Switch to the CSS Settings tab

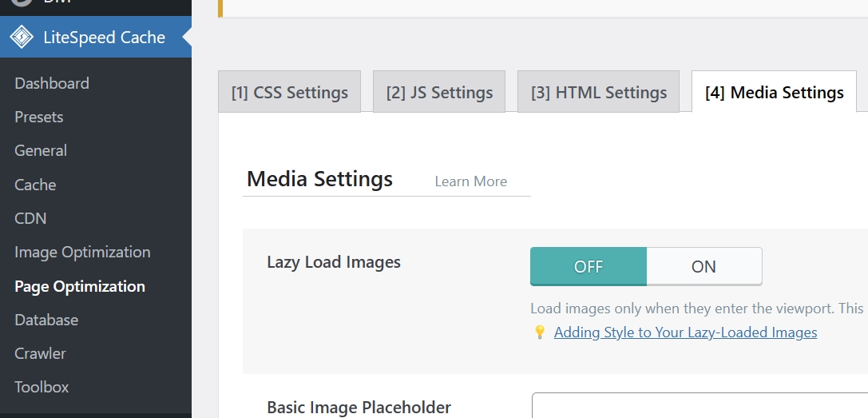(x=289, y=92)
